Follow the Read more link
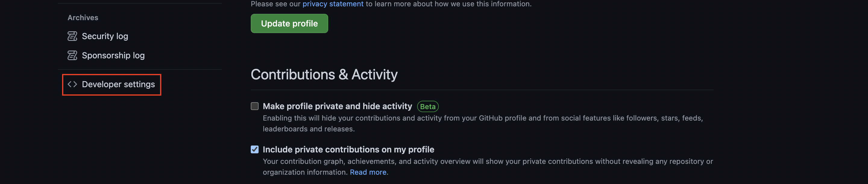The image size is (868, 184). (x=368, y=172)
